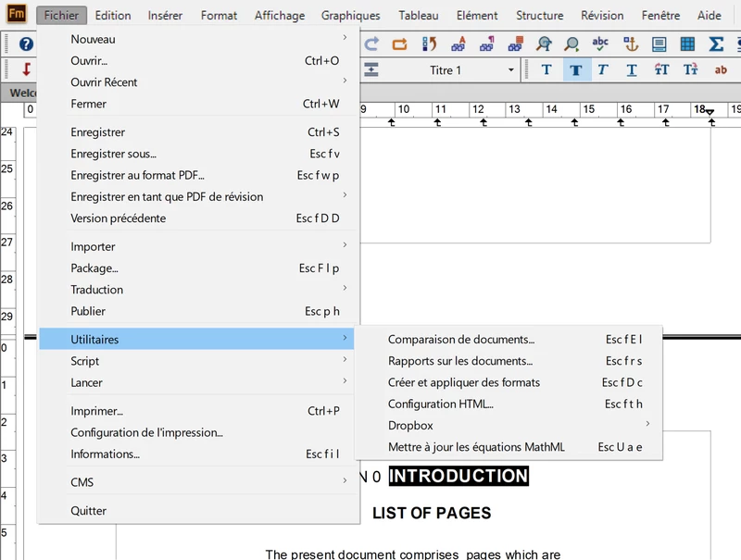741x560 pixels.
Task: Open the Révision menu
Action: click(x=602, y=16)
